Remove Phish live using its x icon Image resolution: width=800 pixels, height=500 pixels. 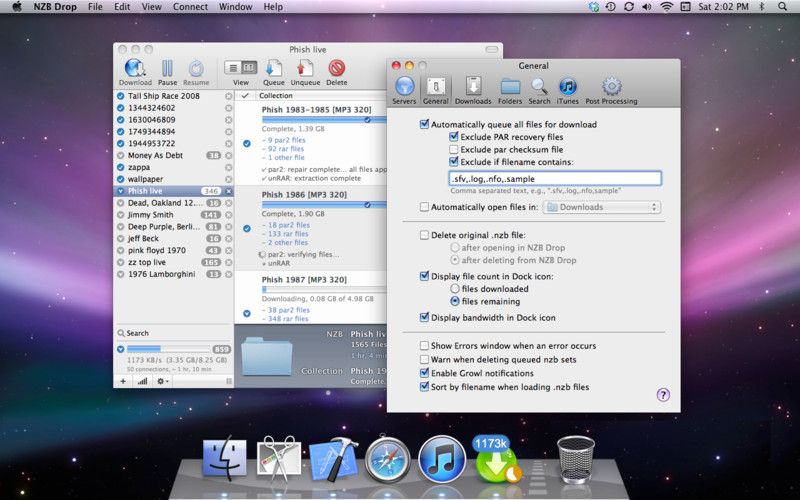tap(229, 191)
